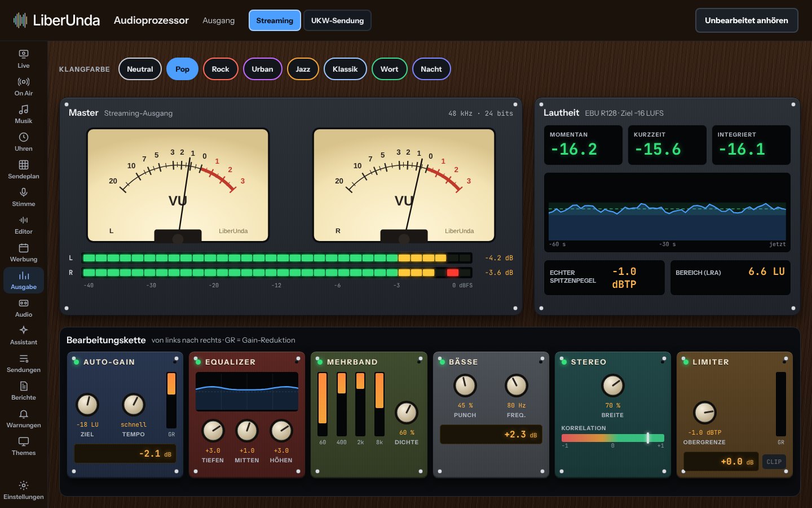Open the Live section in sidebar
This screenshot has height=508, width=812.
tap(24, 59)
